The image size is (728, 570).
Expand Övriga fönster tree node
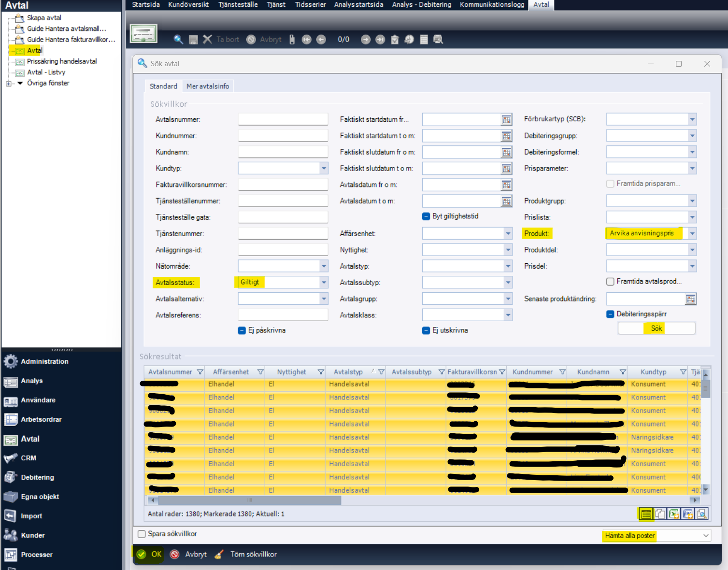8,84
